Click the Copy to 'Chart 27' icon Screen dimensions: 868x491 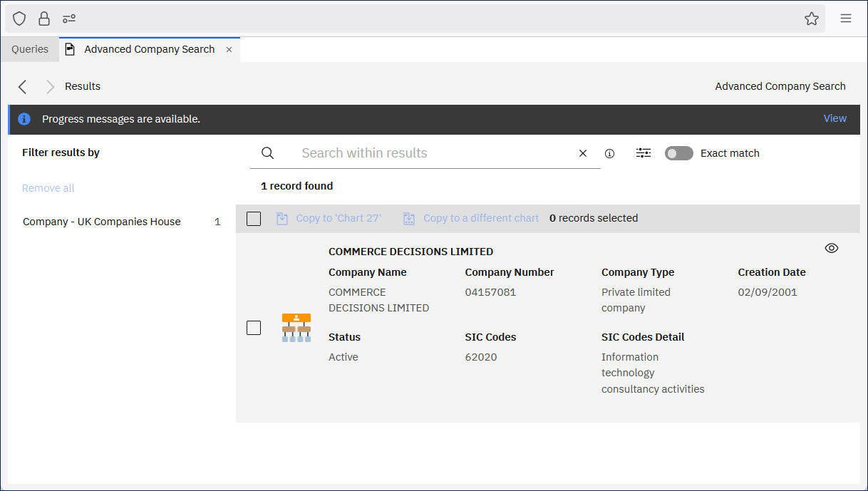[282, 219]
